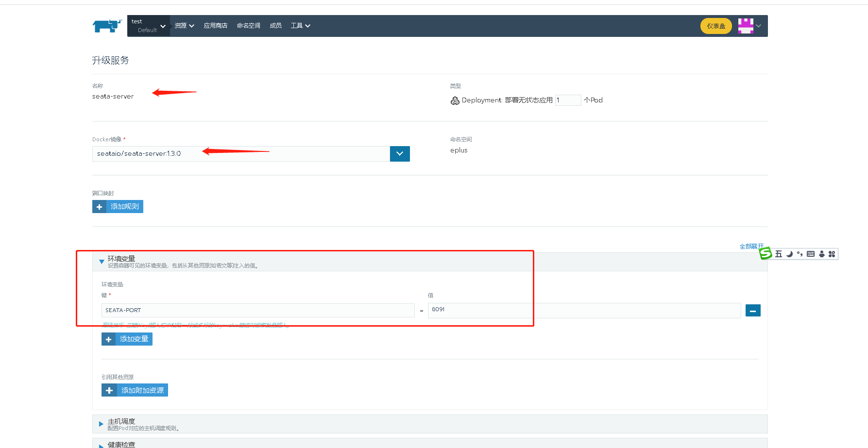Viewport: 868px width, 448px height.
Task: Go to 应用商店 in the navigation bar
Action: pyautogui.click(x=216, y=26)
